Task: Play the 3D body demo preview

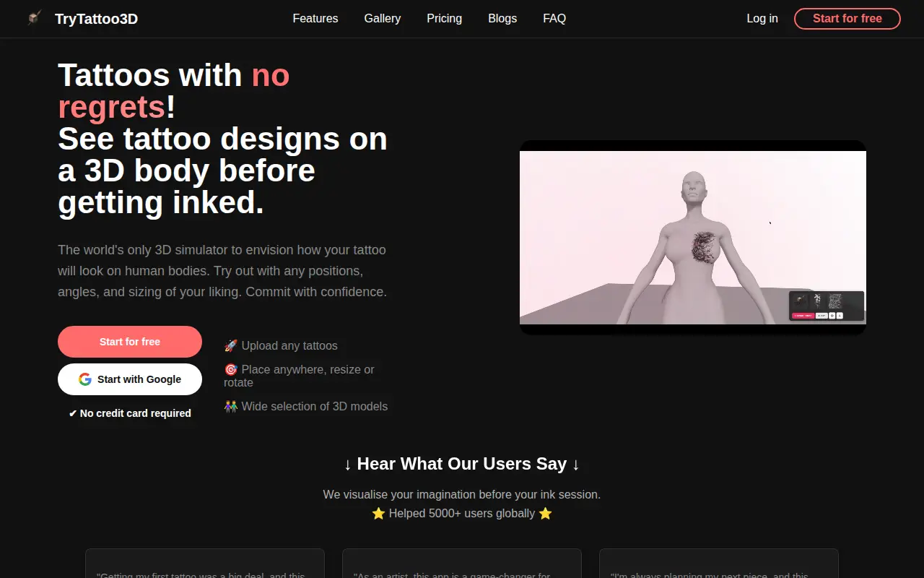Action: click(693, 238)
